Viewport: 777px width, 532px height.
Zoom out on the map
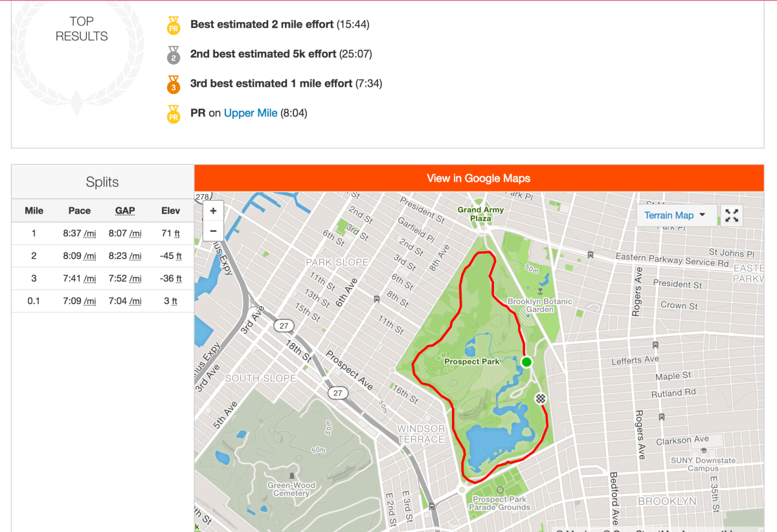pos(213,230)
